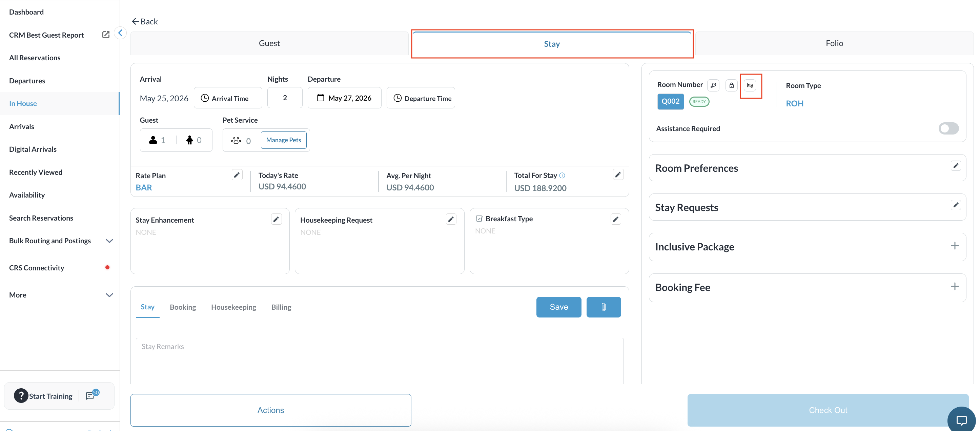Click the child guest count icon
This screenshot has height=431, width=980.
189,140
